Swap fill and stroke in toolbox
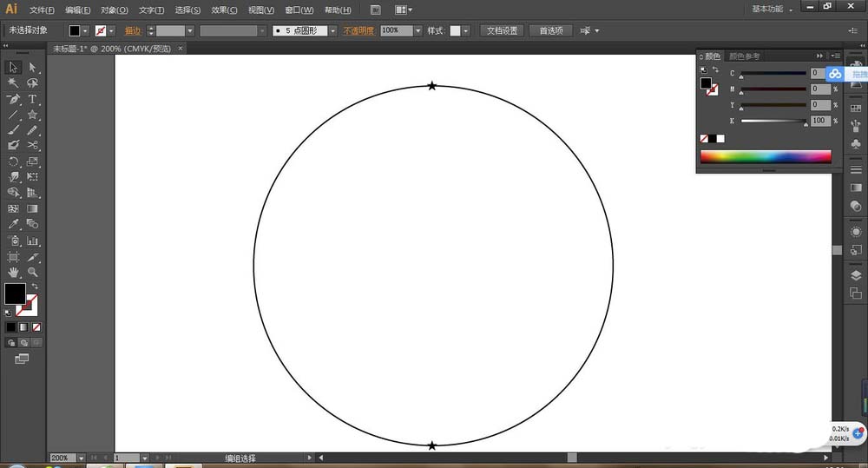This screenshot has width=868, height=468. (x=35, y=286)
